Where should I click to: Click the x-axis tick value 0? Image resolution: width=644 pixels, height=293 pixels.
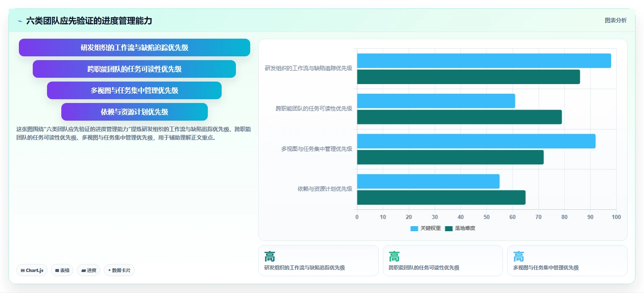357,217
